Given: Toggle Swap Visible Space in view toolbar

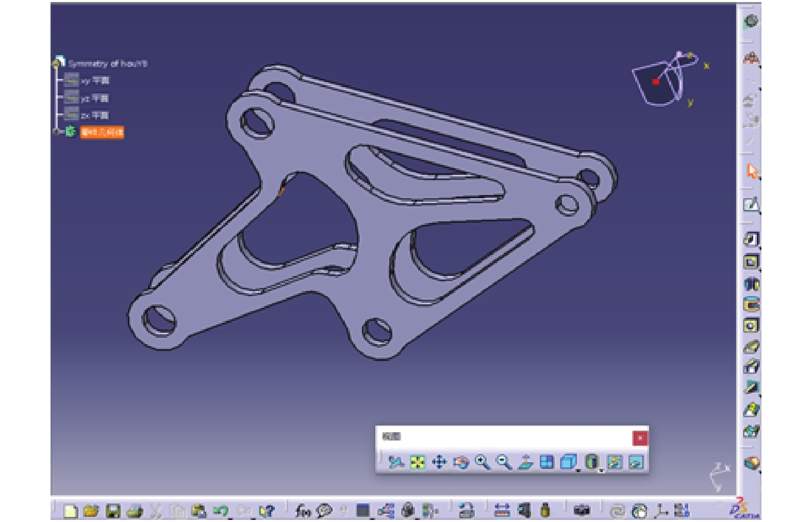Looking at the screenshot, I should (636, 462).
